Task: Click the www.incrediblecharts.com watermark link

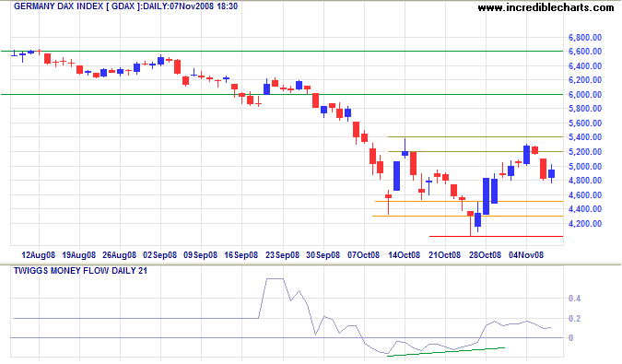Action: [546, 7]
